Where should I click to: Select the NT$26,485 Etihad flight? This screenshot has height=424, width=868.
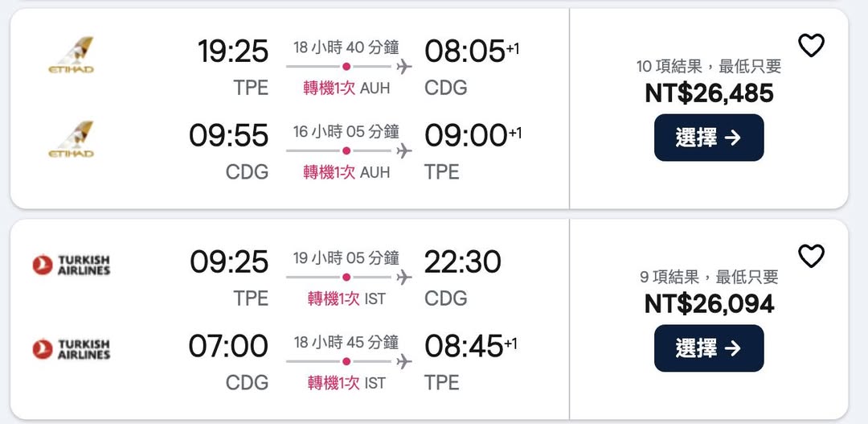pos(708,138)
